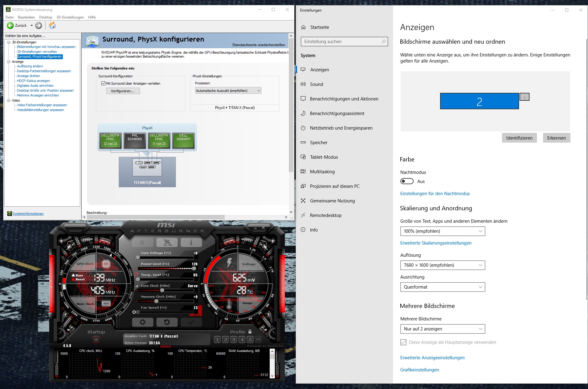Check Diese Anzeige als Hauptanzeige verwenden
588x389 pixels.
403,342
